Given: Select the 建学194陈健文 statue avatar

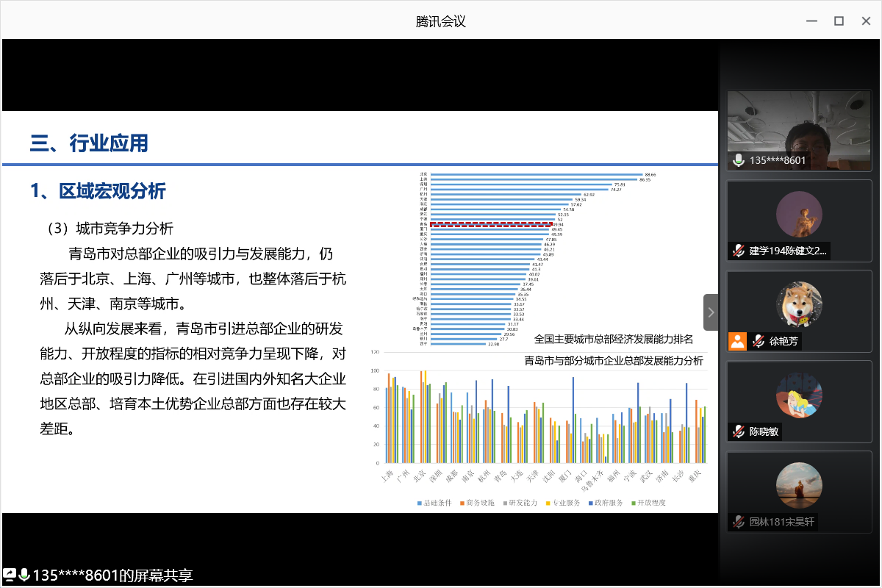Looking at the screenshot, I should pyautogui.click(x=799, y=214).
